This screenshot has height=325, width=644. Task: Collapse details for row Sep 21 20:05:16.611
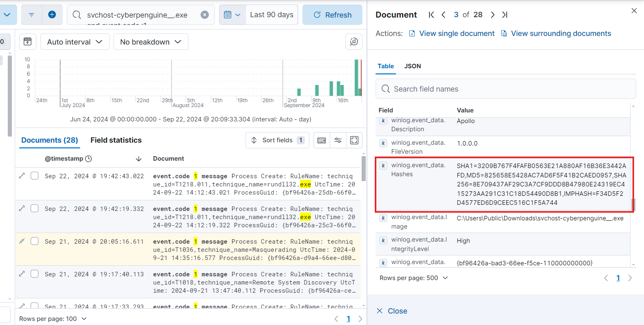pos(22,241)
